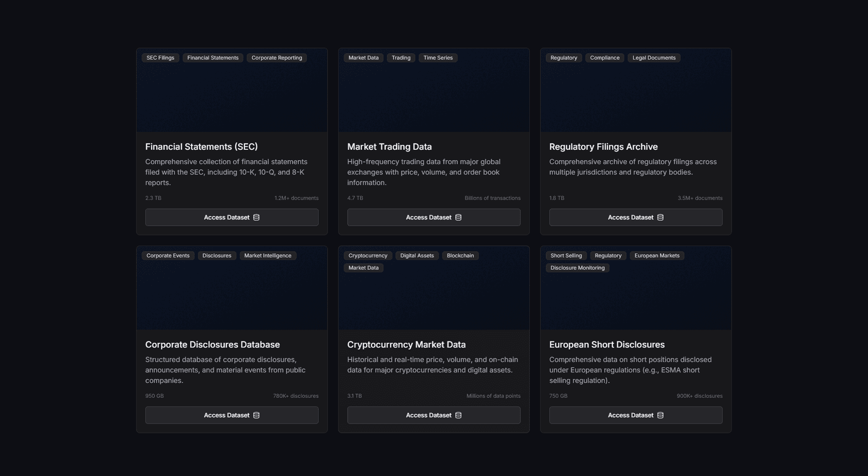The width and height of the screenshot is (868, 476).
Task: Select the Corporate Reporting tag
Action: click(277, 58)
